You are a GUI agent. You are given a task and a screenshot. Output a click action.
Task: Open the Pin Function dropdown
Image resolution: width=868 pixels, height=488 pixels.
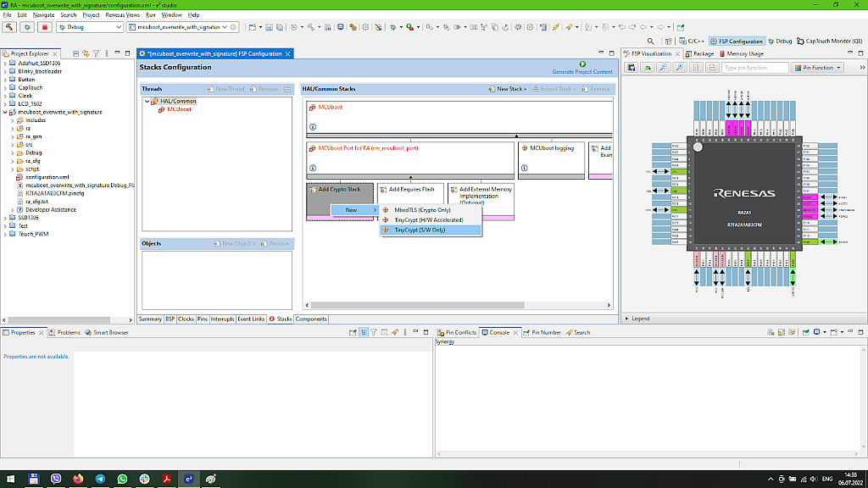pyautogui.click(x=817, y=68)
